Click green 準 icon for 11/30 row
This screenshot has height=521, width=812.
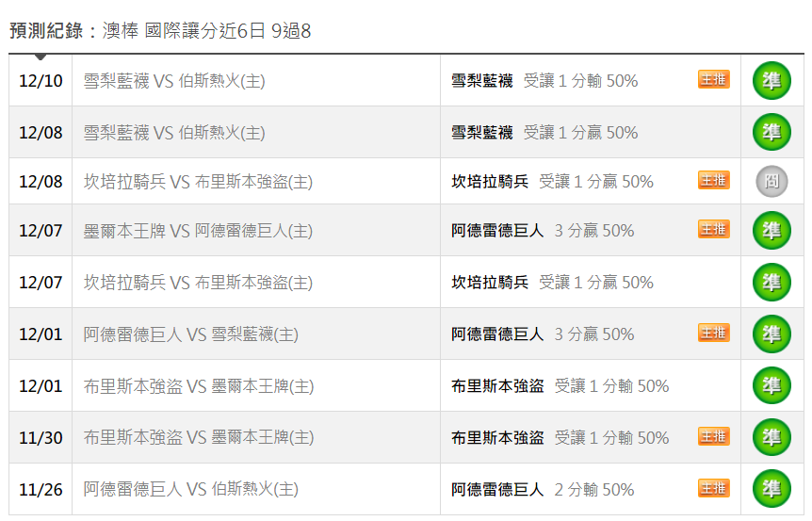point(771,437)
